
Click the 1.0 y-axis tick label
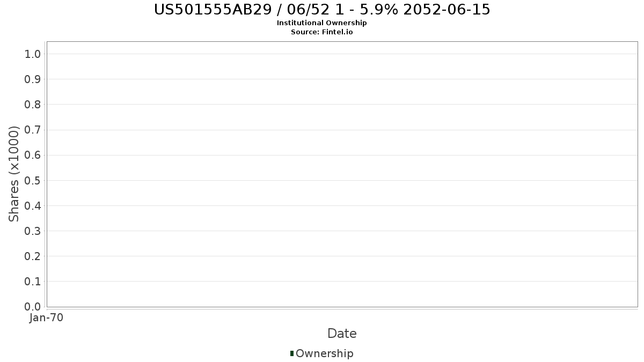[33, 54]
